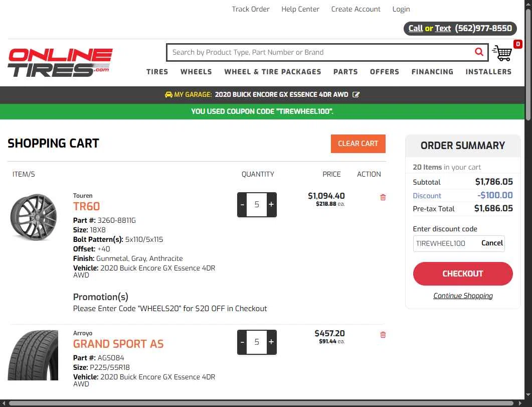
Task: Click the tire size P225/55R18
Action: (x=110, y=368)
